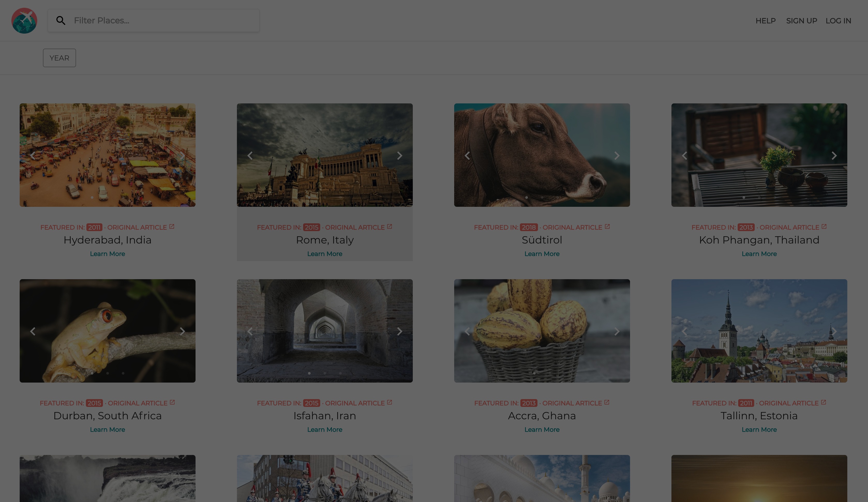Open the mounted guards parade photo
868x502 pixels.
(x=325, y=478)
